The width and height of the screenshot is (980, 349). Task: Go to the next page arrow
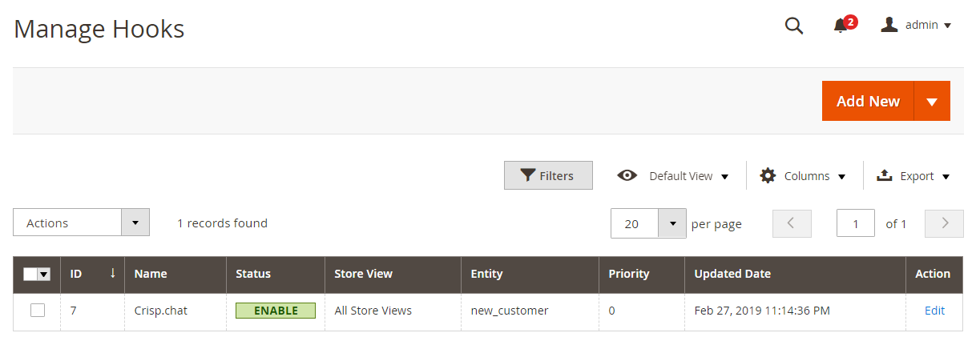click(x=944, y=223)
